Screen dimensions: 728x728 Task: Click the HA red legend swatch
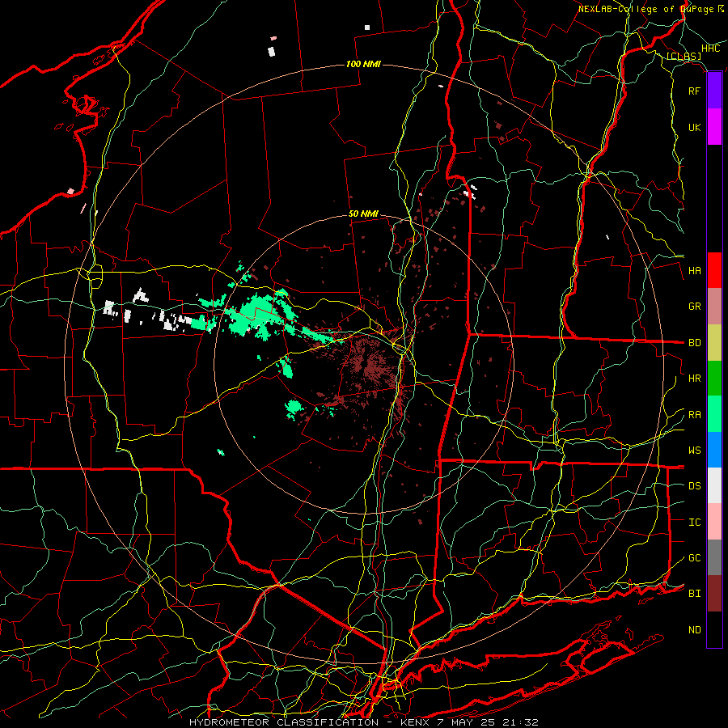click(714, 270)
